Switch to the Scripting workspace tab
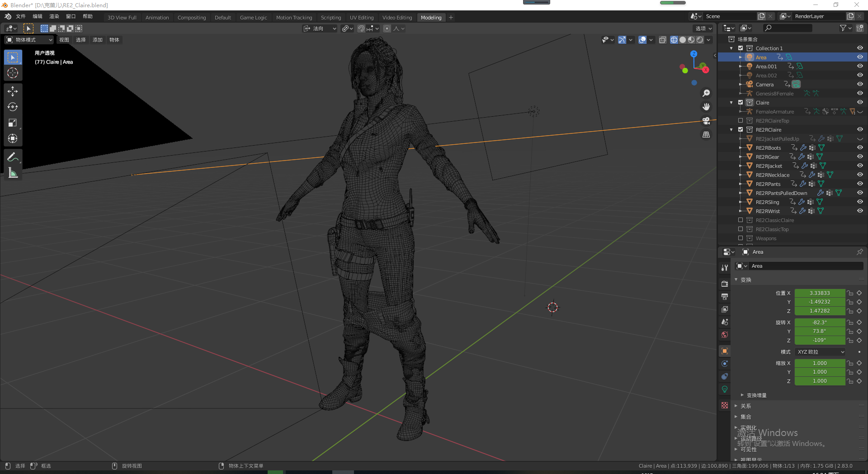868x474 pixels. tap(331, 18)
